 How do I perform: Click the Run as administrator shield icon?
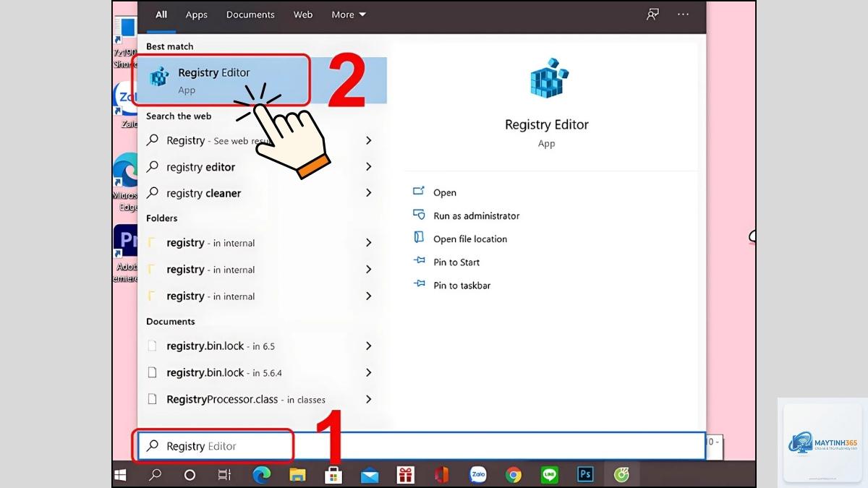pos(418,215)
